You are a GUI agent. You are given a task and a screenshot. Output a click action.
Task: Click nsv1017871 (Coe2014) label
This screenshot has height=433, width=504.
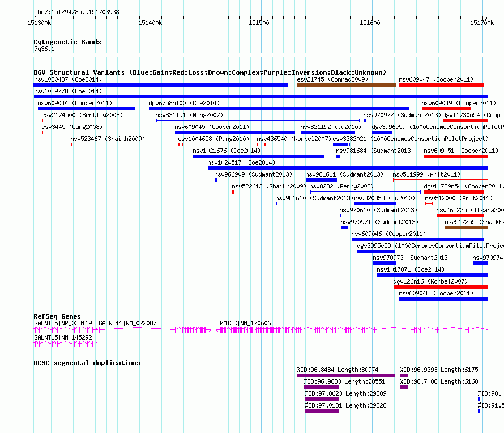(411, 269)
